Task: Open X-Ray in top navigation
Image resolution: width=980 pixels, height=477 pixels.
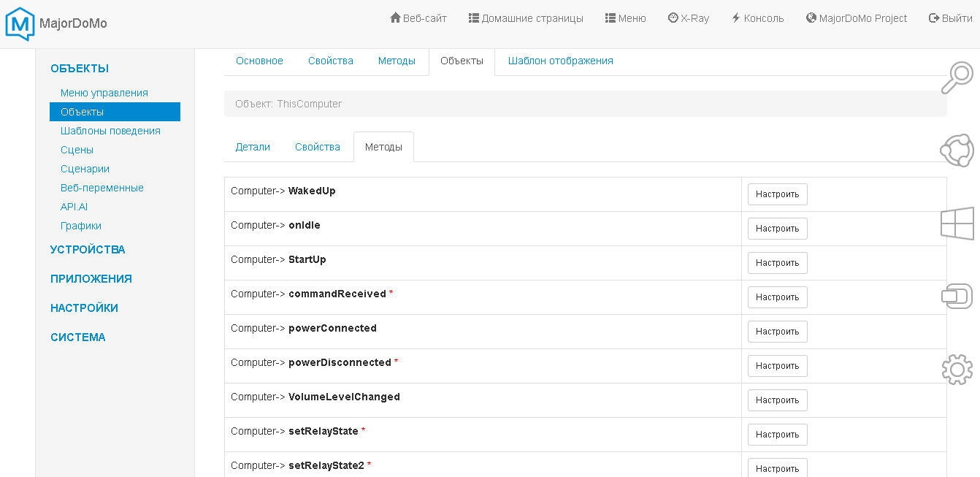Action: coord(689,18)
